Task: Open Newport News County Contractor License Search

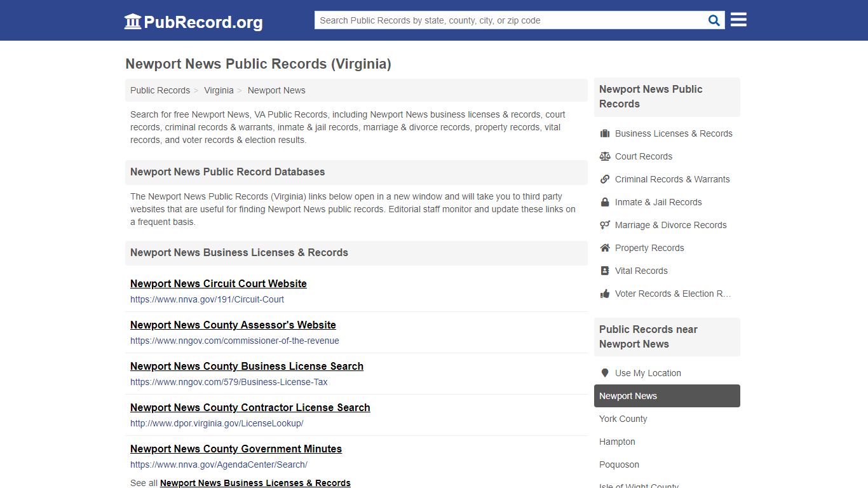Action: tap(250, 407)
